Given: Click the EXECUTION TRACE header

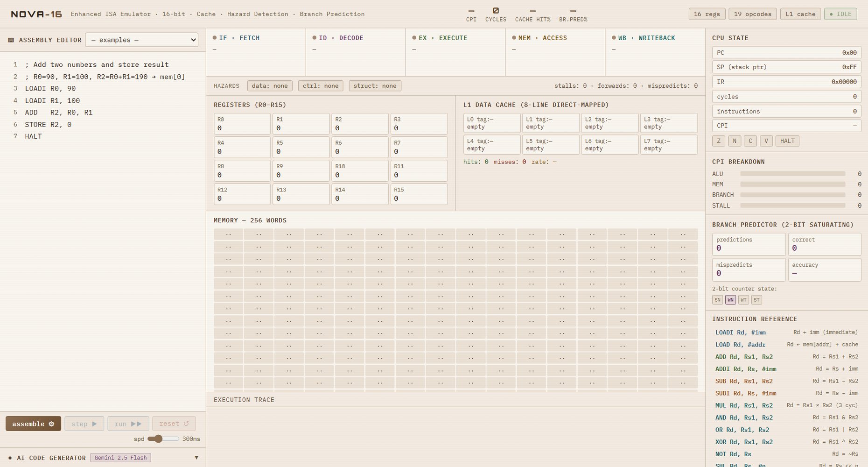Looking at the screenshot, I should pos(244,400).
